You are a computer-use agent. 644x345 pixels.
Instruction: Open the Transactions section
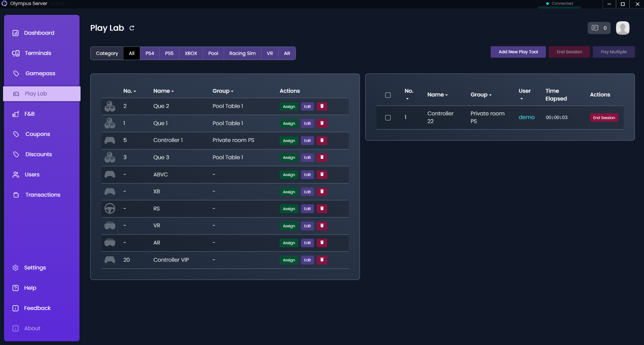pos(43,195)
